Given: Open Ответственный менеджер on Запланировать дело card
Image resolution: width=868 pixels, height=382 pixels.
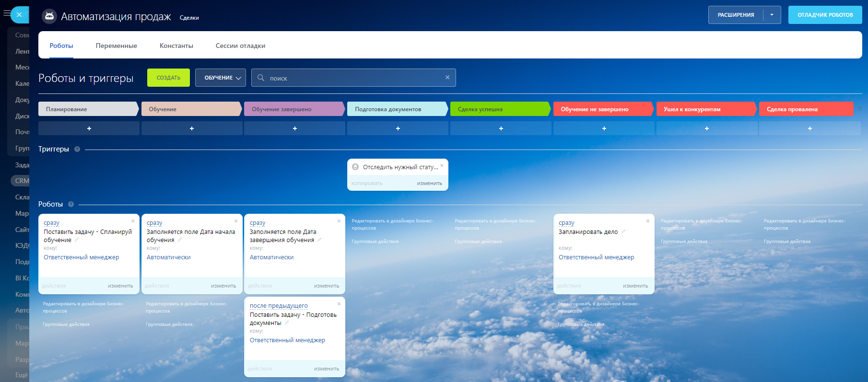Looking at the screenshot, I should [x=597, y=257].
